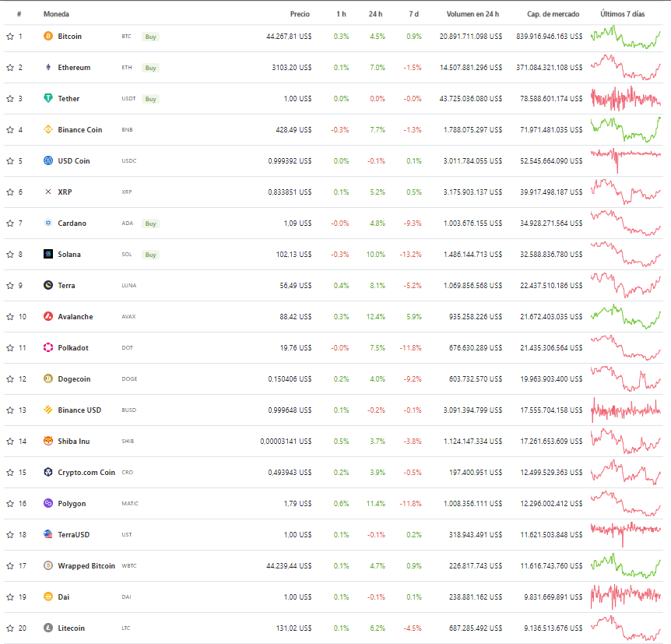The image size is (671, 644).
Task: Favorite Ethereum with its star
Action: pyautogui.click(x=10, y=68)
